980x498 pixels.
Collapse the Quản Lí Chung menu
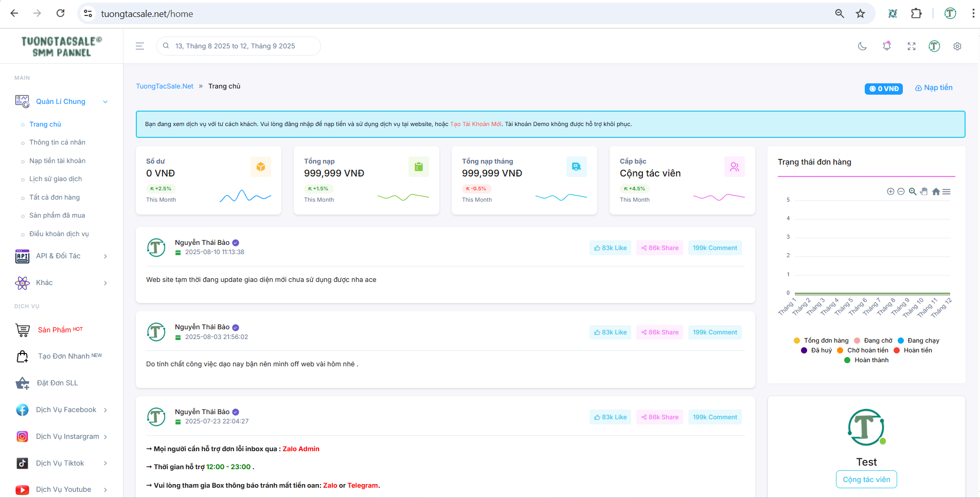tap(62, 102)
